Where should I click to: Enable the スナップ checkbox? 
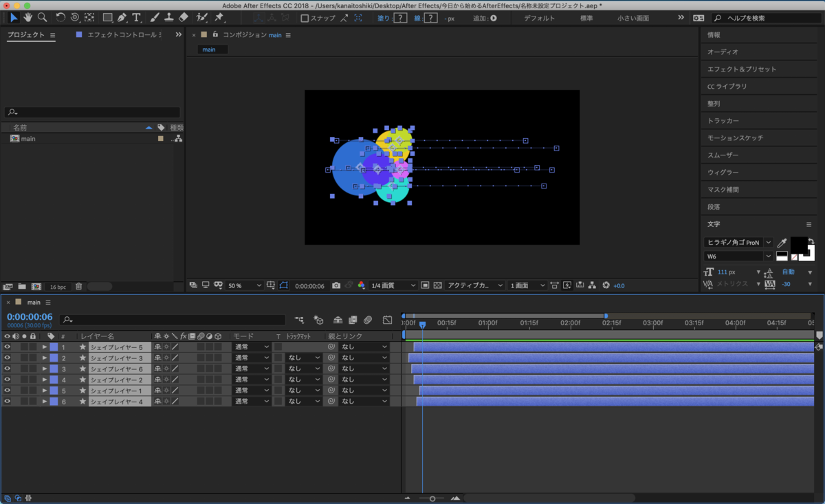click(x=305, y=18)
